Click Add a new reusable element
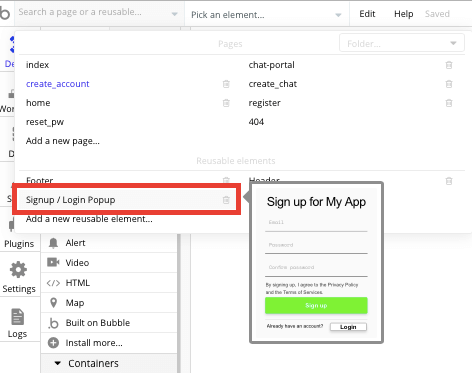This screenshot has height=373, width=472. (89, 219)
